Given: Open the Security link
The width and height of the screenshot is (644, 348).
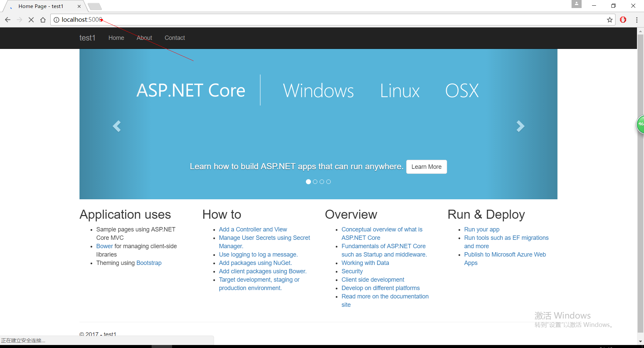Looking at the screenshot, I should 352,271.
